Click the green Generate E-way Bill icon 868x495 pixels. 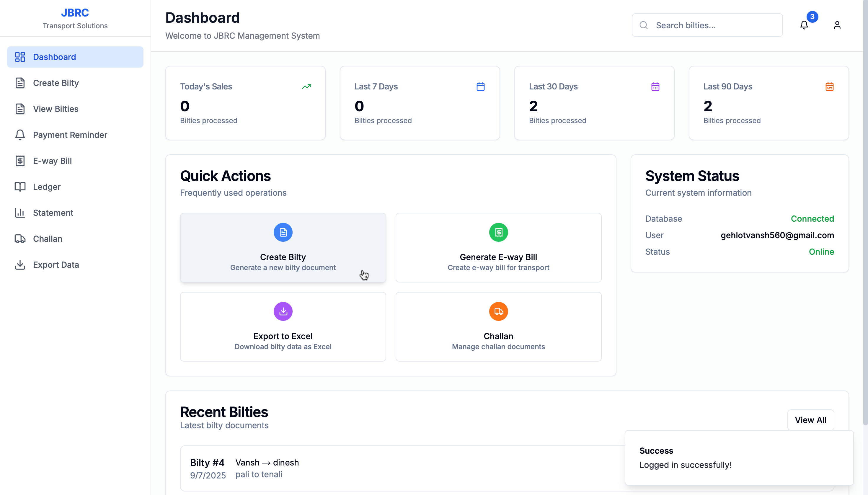(x=498, y=232)
